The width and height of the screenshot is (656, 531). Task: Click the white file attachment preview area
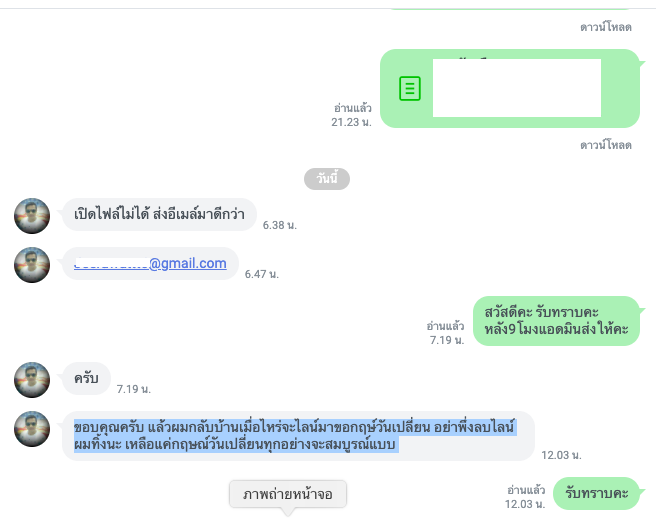517,88
